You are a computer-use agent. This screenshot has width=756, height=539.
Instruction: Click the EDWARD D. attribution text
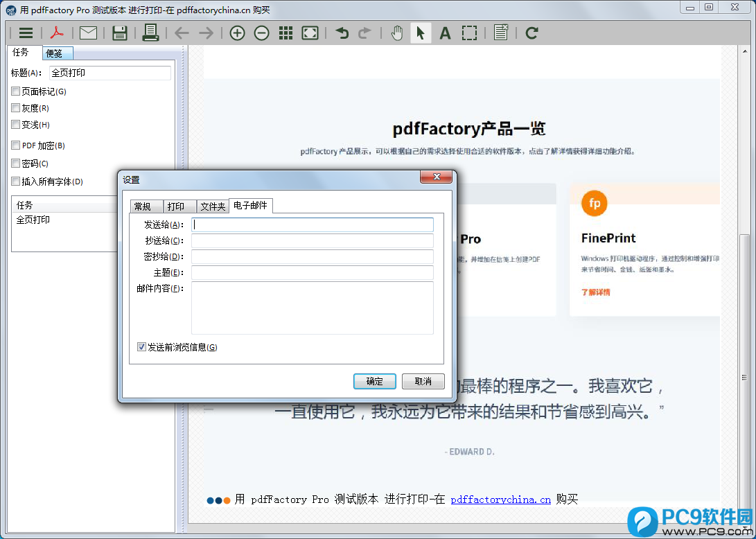[x=470, y=452]
